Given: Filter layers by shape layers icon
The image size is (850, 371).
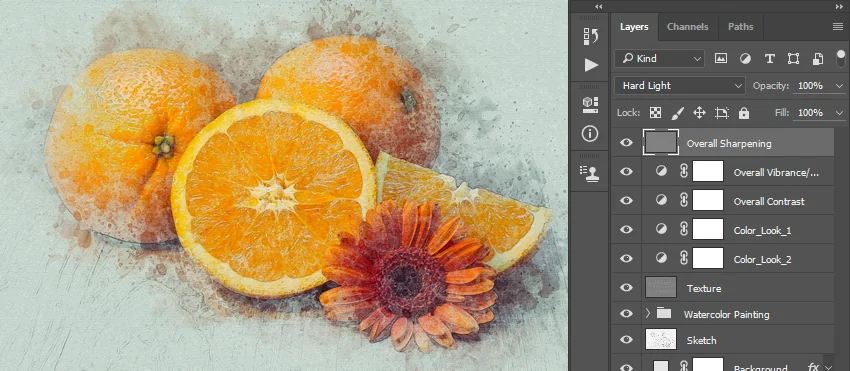Looking at the screenshot, I should (x=793, y=59).
